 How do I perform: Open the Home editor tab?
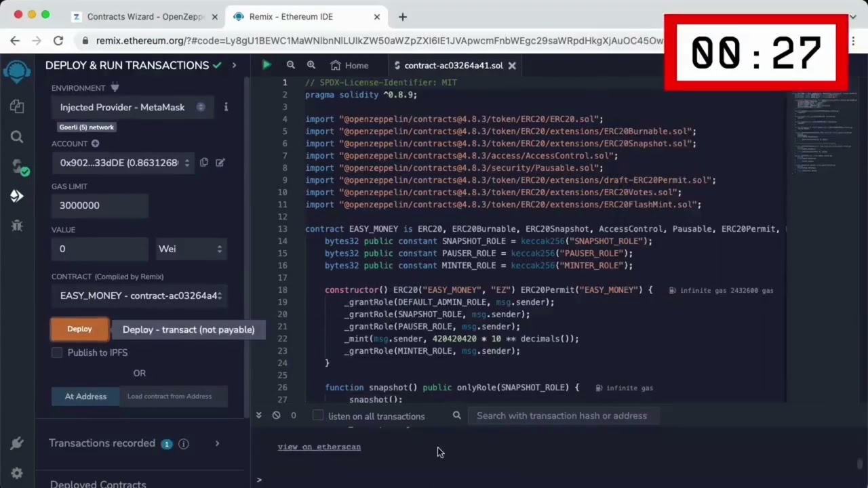(x=350, y=66)
